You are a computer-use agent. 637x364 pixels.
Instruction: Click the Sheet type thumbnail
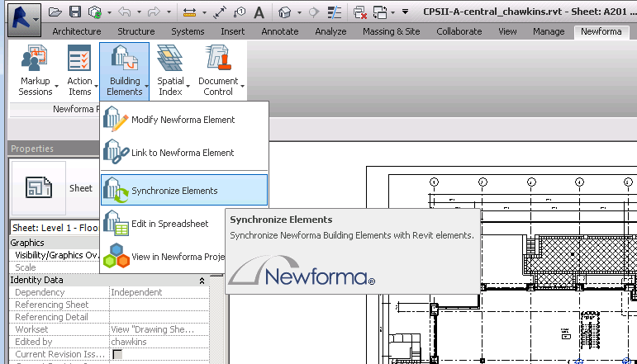coord(39,188)
